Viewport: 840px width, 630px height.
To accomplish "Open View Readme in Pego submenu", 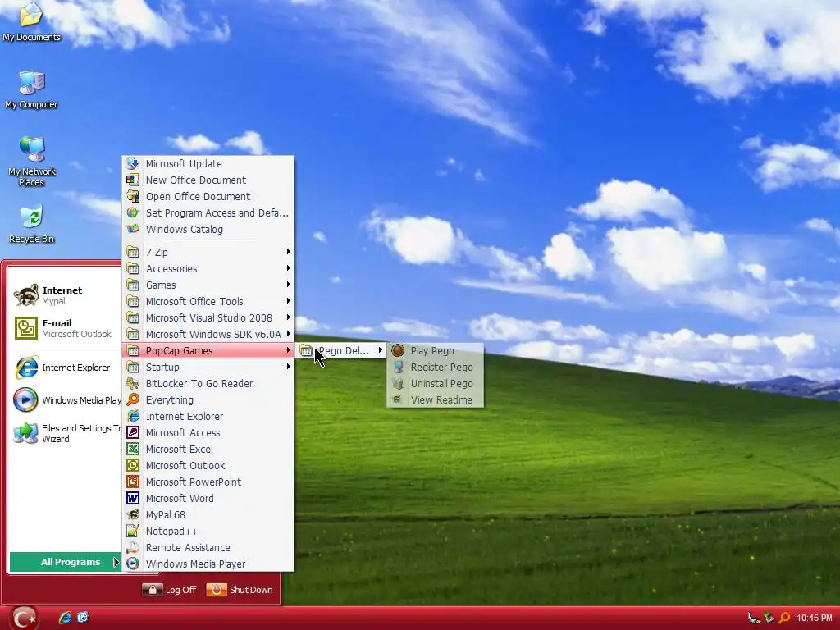I will tap(435, 400).
